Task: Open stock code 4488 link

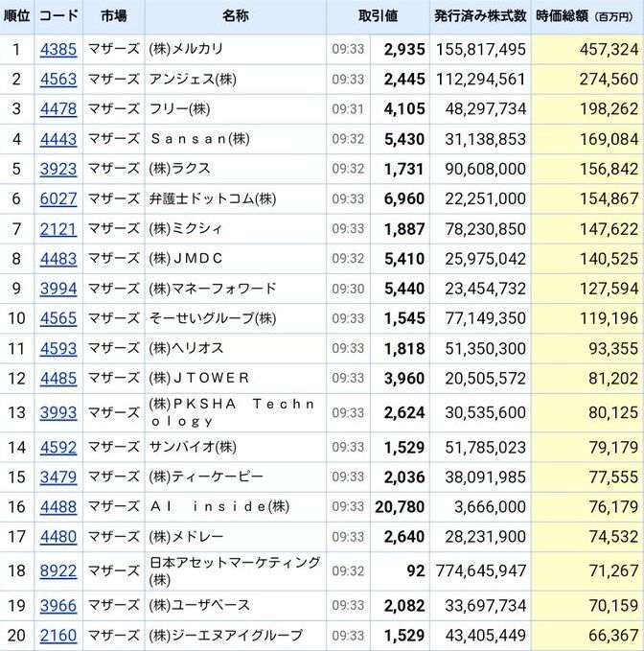Action: pyautogui.click(x=58, y=507)
